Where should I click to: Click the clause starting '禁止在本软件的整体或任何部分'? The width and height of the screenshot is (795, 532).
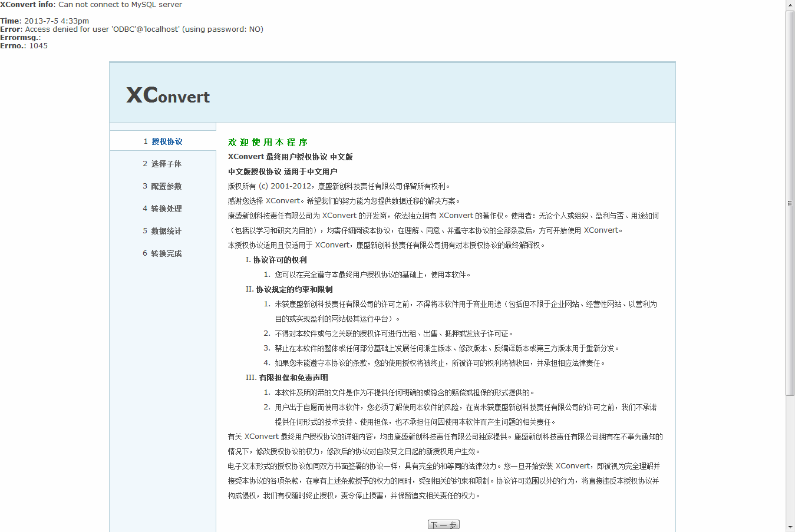coord(447,348)
